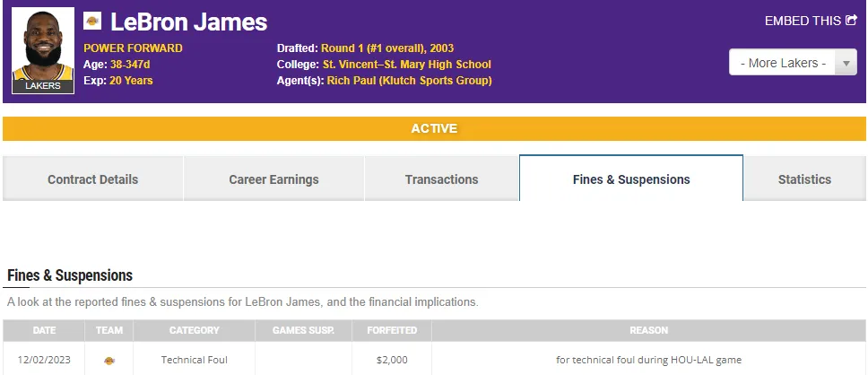This screenshot has height=375, width=868.
Task: Open the Career Earnings tab
Action: tap(273, 179)
